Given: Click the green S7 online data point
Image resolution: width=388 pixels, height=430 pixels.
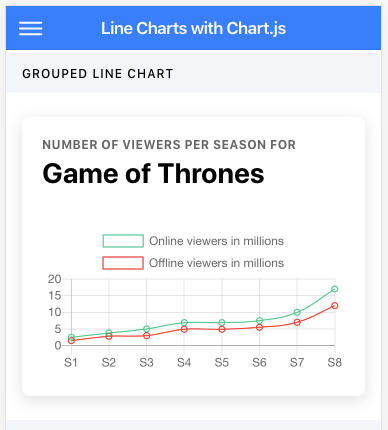Looking at the screenshot, I should pyautogui.click(x=297, y=312).
